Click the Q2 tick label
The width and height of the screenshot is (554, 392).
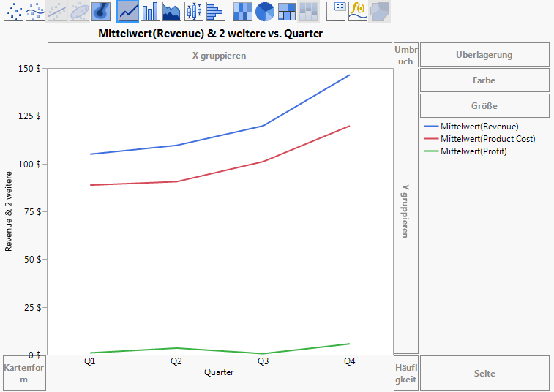click(176, 361)
